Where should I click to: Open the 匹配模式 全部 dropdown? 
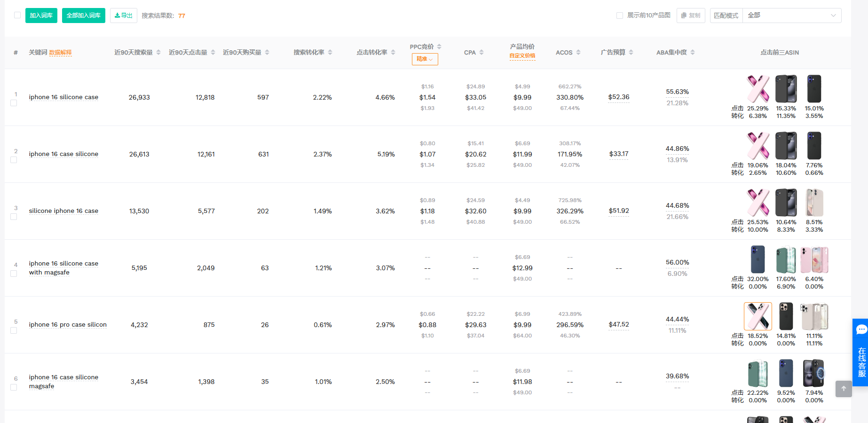[x=791, y=16]
